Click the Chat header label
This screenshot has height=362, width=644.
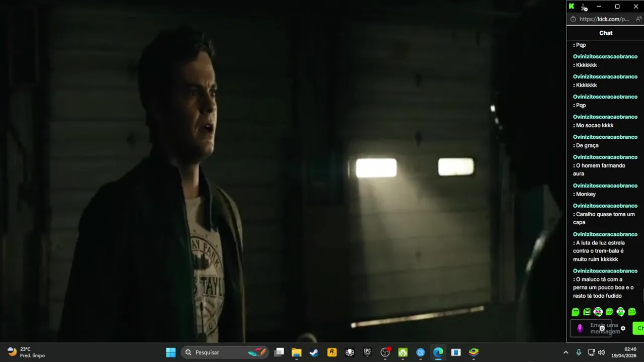coord(606,33)
